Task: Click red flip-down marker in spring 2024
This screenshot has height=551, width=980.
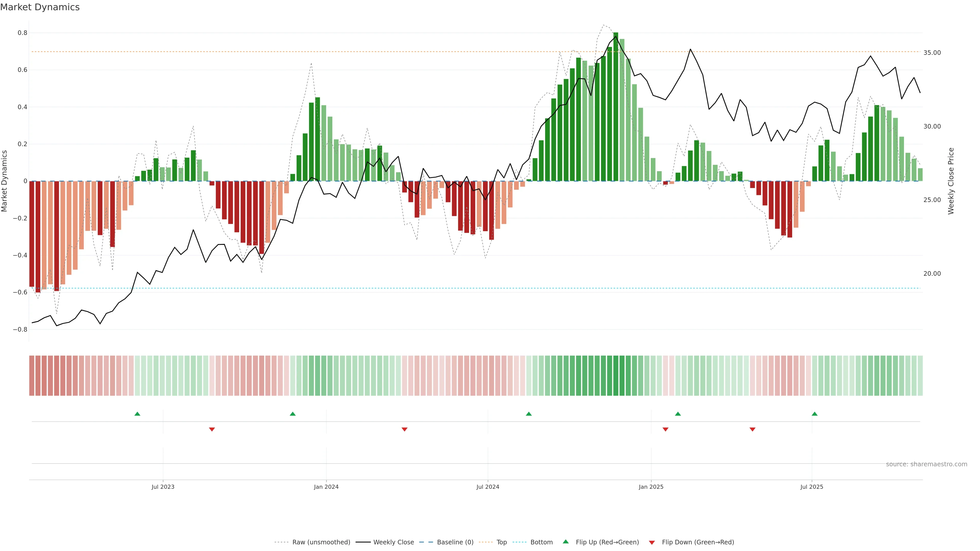Action: [x=405, y=429]
